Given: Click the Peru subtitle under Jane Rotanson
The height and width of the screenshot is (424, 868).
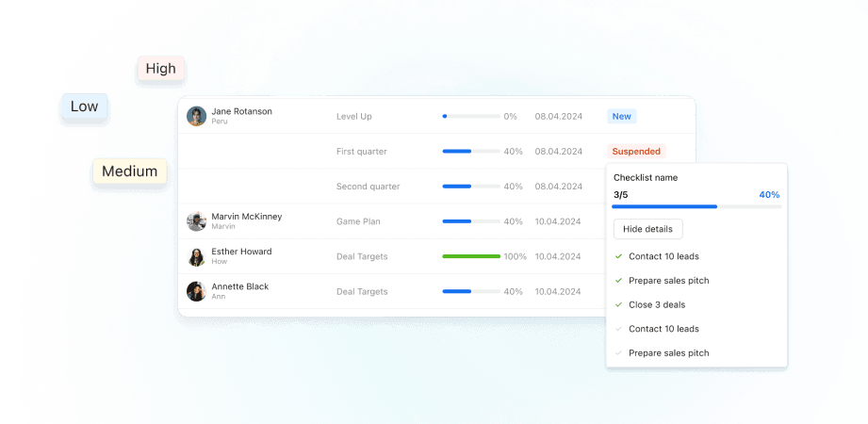Looking at the screenshot, I should click(220, 122).
